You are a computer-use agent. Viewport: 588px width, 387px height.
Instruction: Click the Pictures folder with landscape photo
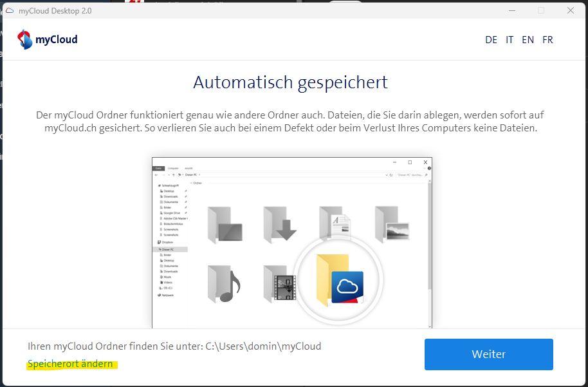pyautogui.click(x=391, y=223)
